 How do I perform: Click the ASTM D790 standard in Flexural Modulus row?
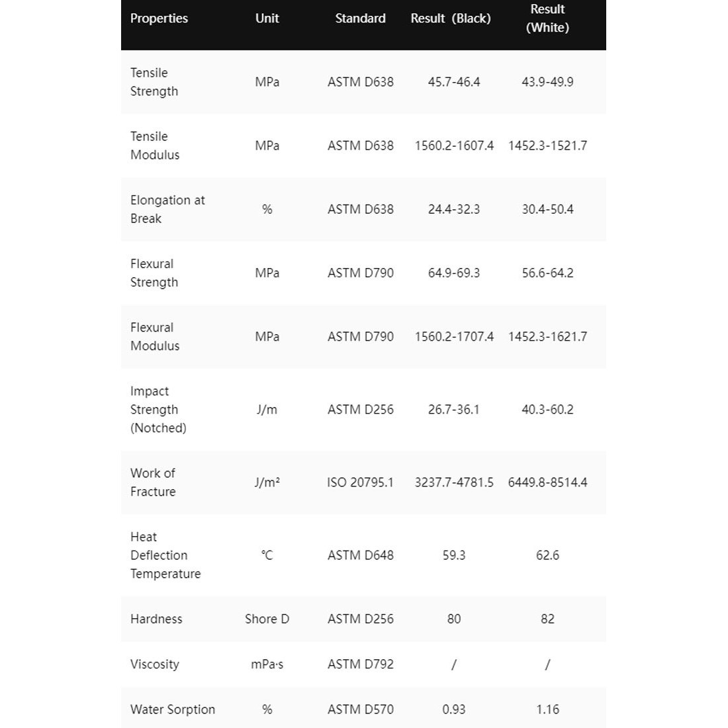[360, 337]
